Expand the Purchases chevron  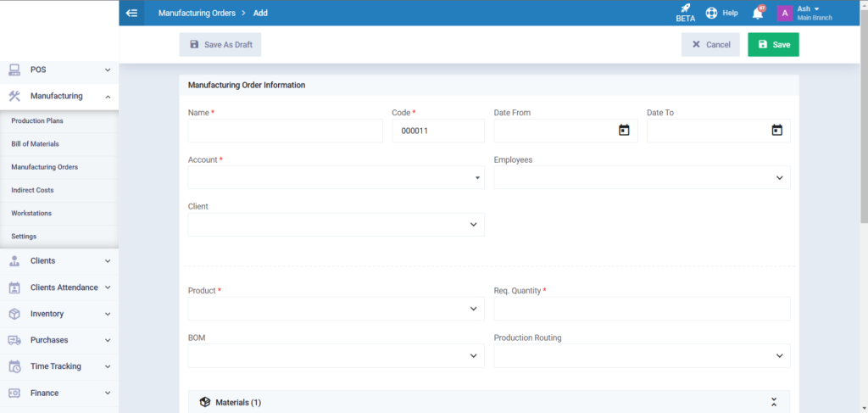108,340
